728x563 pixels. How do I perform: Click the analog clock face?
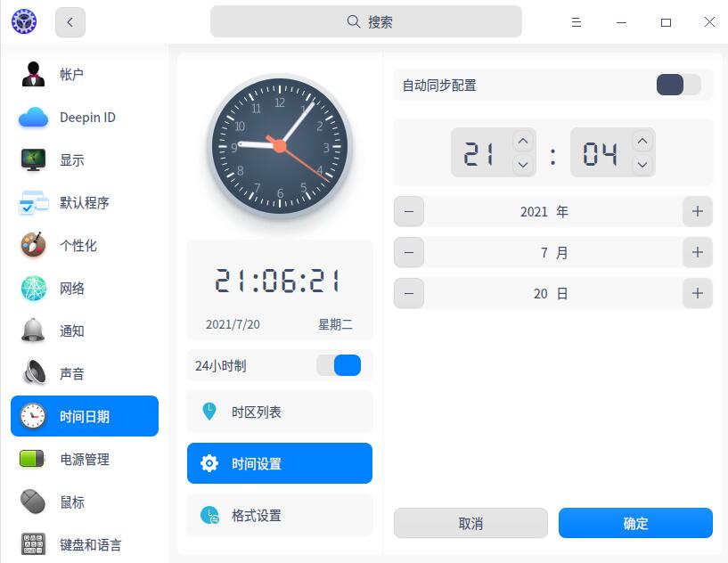click(280, 146)
